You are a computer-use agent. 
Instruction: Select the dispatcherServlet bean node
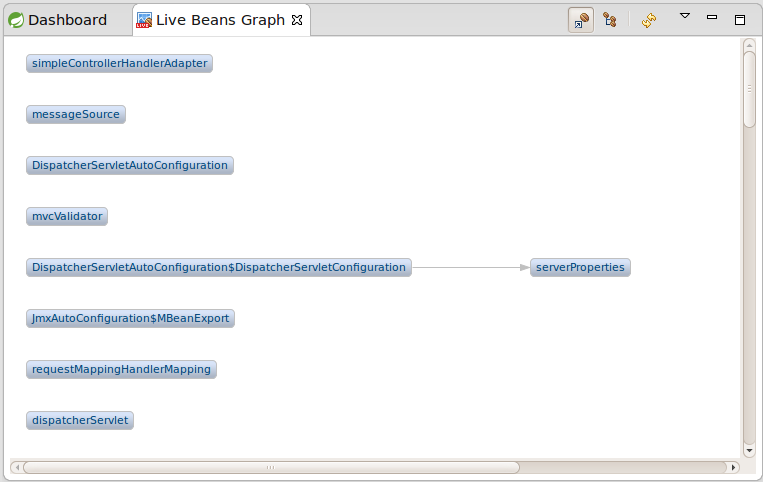click(x=80, y=421)
